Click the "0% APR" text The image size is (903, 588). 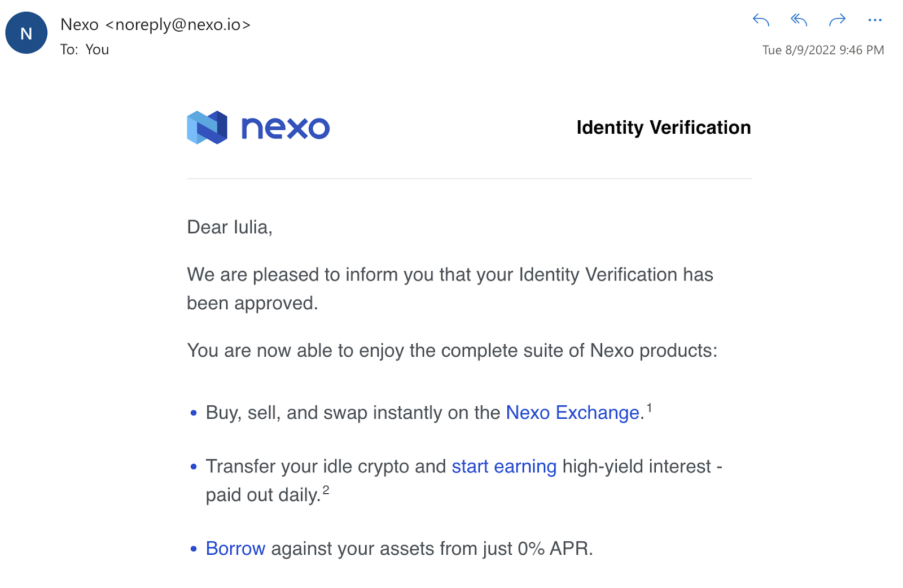tap(554, 548)
